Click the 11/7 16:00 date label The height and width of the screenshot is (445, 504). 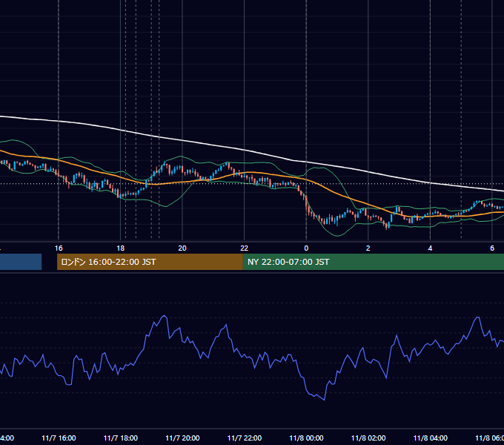[59, 438]
